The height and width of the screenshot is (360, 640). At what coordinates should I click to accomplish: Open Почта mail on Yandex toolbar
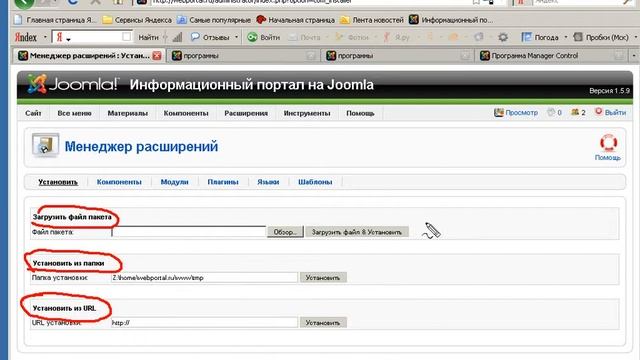[304, 37]
